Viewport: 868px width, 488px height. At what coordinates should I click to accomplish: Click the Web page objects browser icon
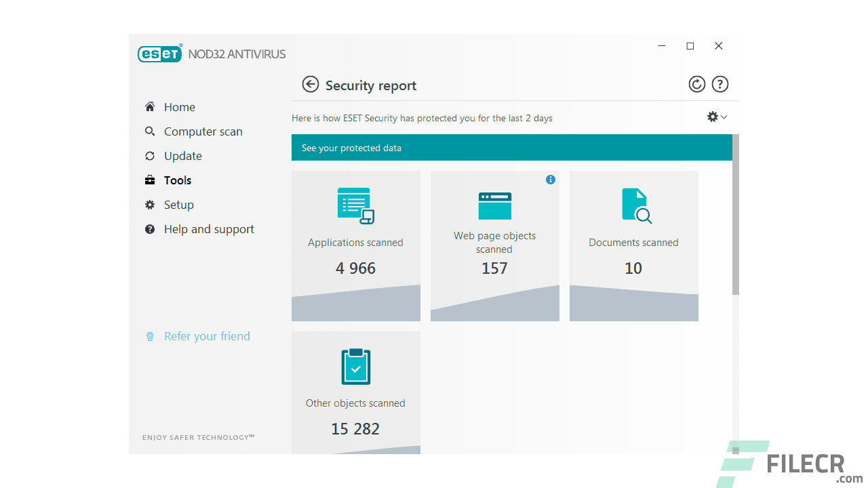[x=494, y=205]
